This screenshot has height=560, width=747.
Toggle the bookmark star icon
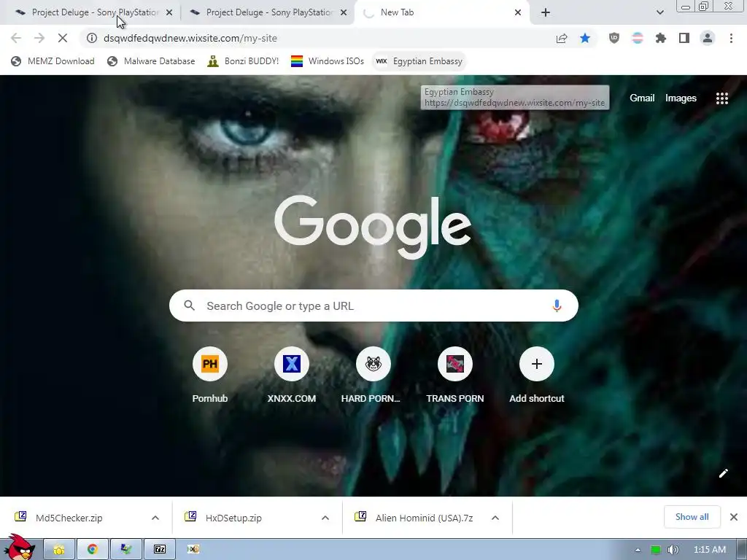coord(585,38)
